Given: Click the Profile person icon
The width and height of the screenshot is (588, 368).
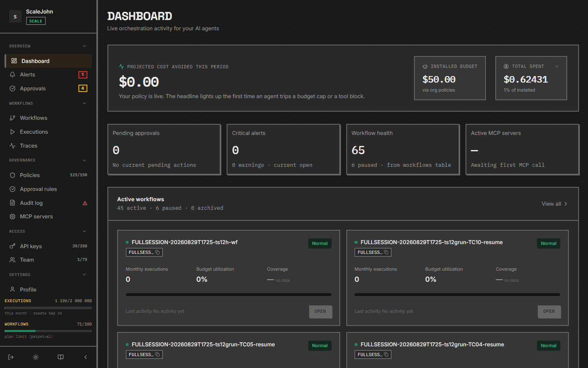Looking at the screenshot, I should pos(13,289).
